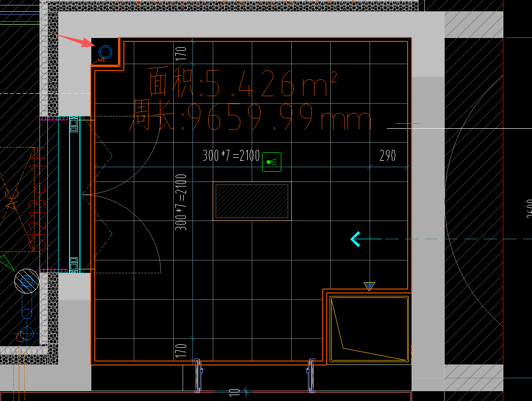Select the left blue glass door hinge
Image resolution: width=532 pixels, height=401 pixels.
tap(198, 375)
